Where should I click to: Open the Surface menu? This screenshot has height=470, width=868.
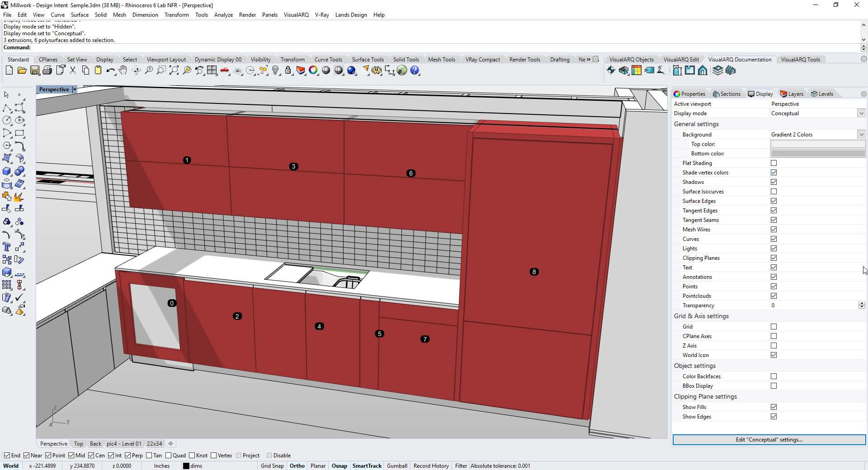pos(80,15)
